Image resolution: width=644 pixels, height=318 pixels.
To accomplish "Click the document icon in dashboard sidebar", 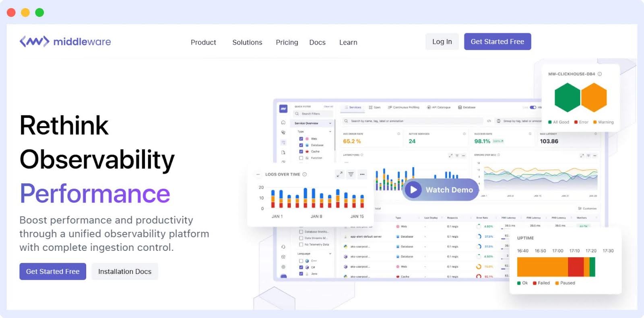I will pyautogui.click(x=283, y=152).
